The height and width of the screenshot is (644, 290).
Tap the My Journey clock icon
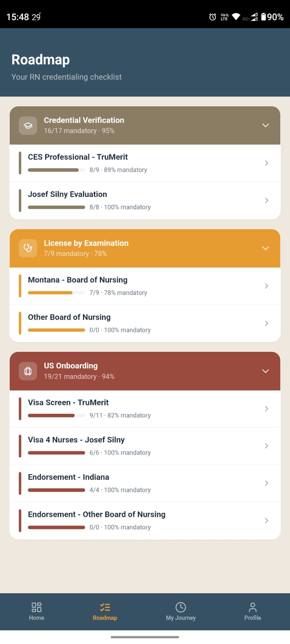point(181,607)
